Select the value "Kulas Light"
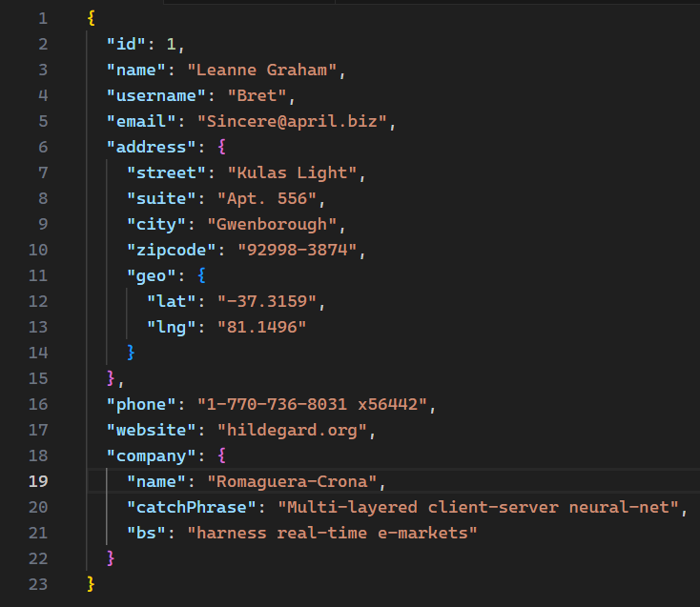The width and height of the screenshot is (700, 607). click(292, 173)
